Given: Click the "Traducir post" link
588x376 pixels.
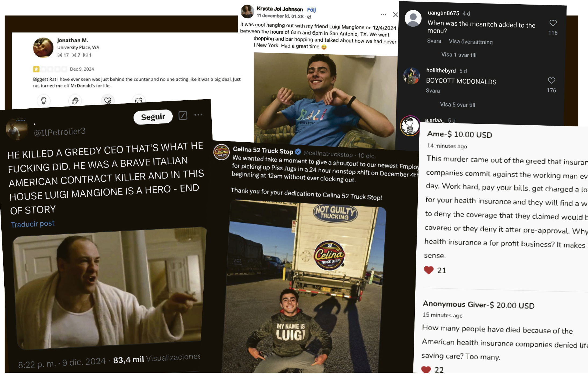Looking at the screenshot, I should (x=33, y=224).
